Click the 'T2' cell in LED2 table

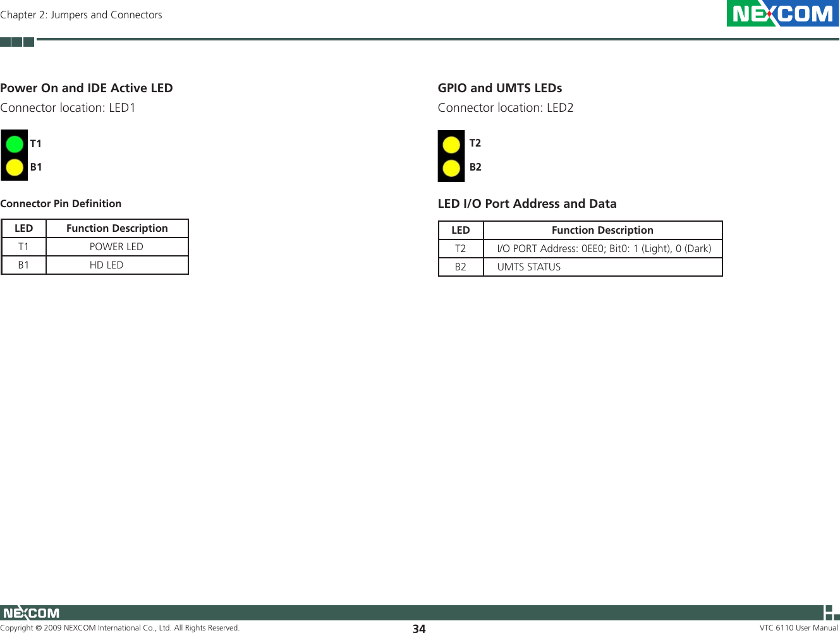[x=461, y=248]
